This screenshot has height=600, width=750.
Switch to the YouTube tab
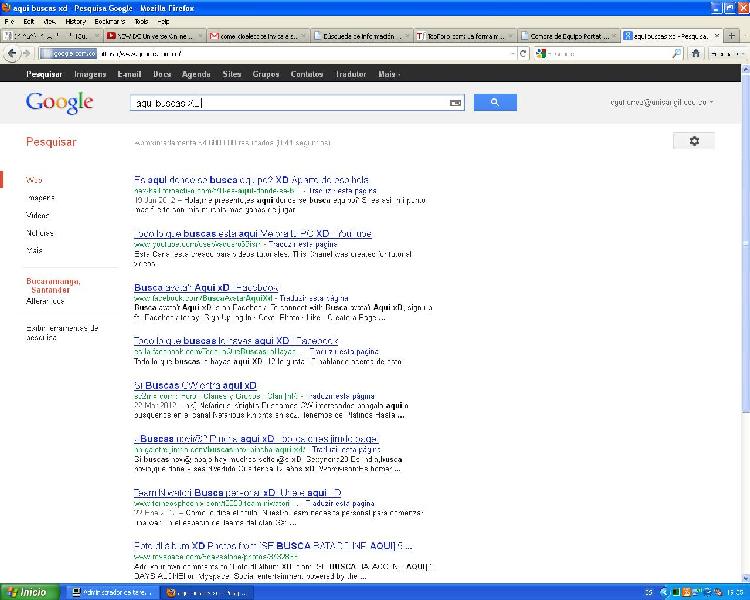pos(154,36)
